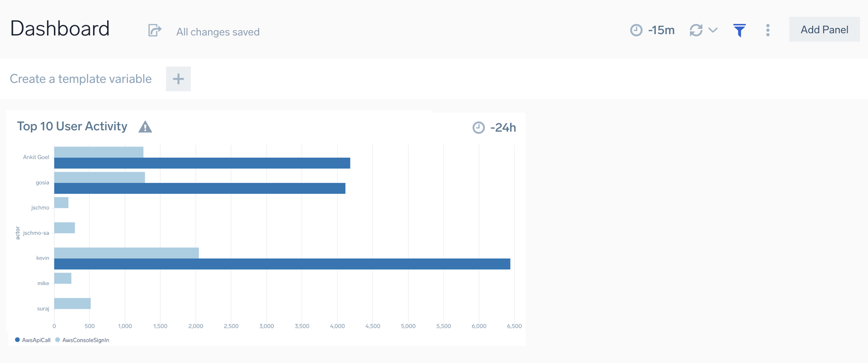Open the blue filter funnel icon
Screen dimensions: 868x363
click(739, 30)
